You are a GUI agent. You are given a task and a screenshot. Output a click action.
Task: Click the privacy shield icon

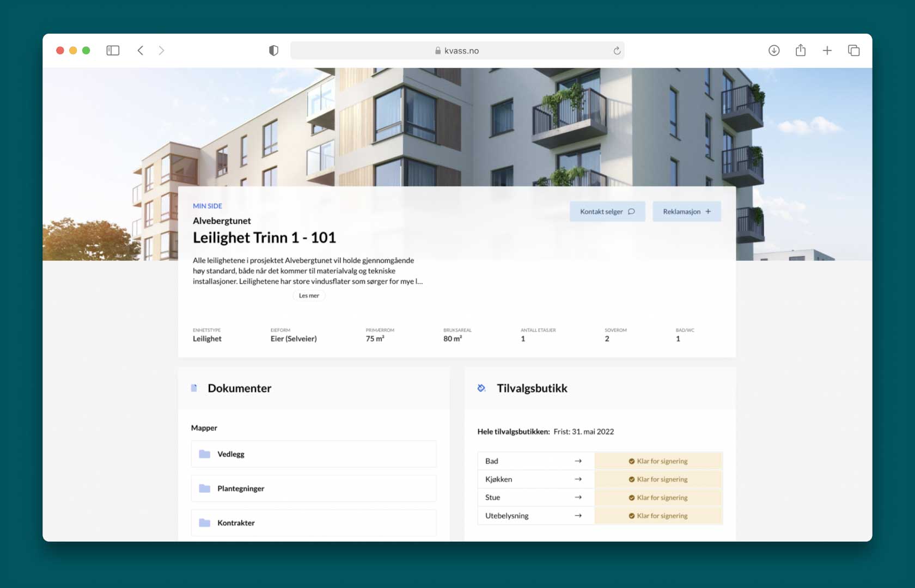pyautogui.click(x=273, y=51)
